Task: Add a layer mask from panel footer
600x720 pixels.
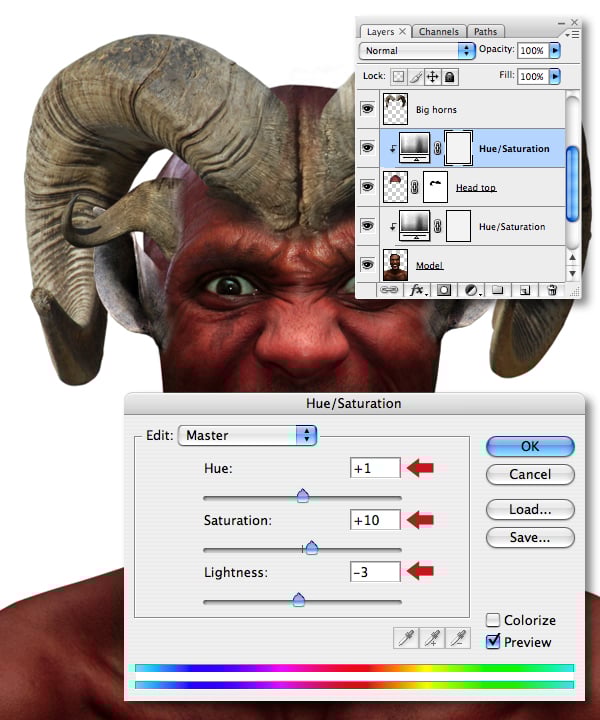Action: (x=443, y=290)
